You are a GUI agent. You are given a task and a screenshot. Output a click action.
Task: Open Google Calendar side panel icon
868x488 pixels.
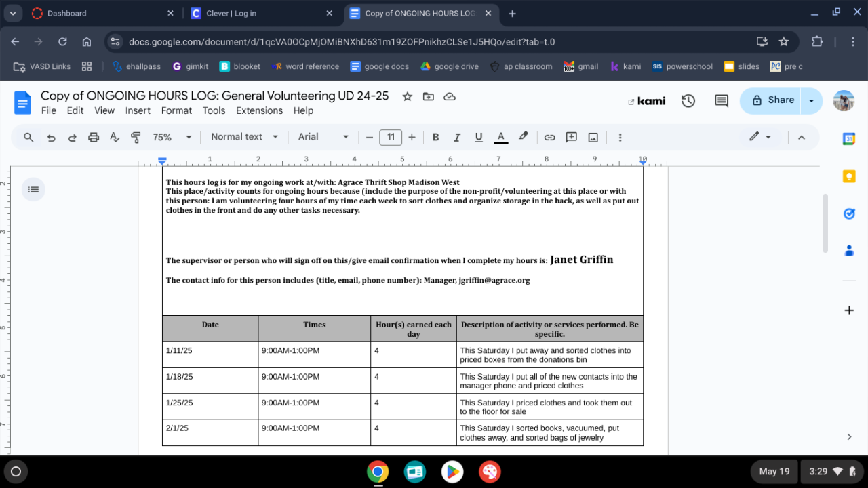pyautogui.click(x=848, y=138)
